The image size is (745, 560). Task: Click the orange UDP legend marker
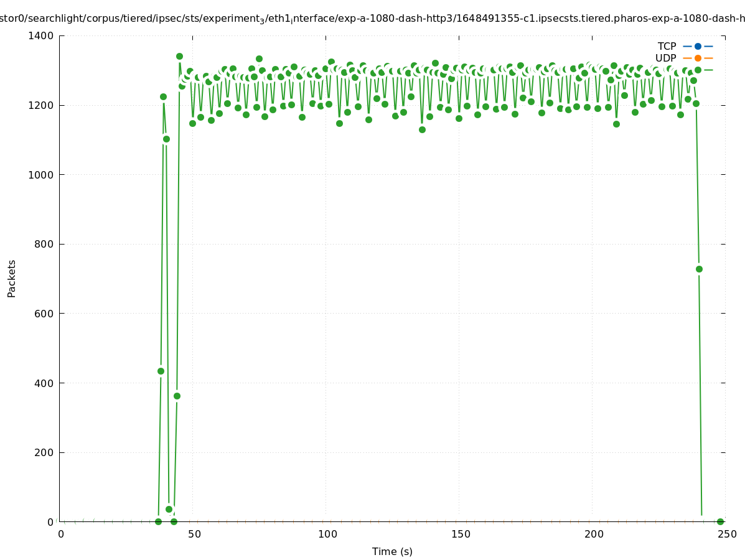(698, 58)
